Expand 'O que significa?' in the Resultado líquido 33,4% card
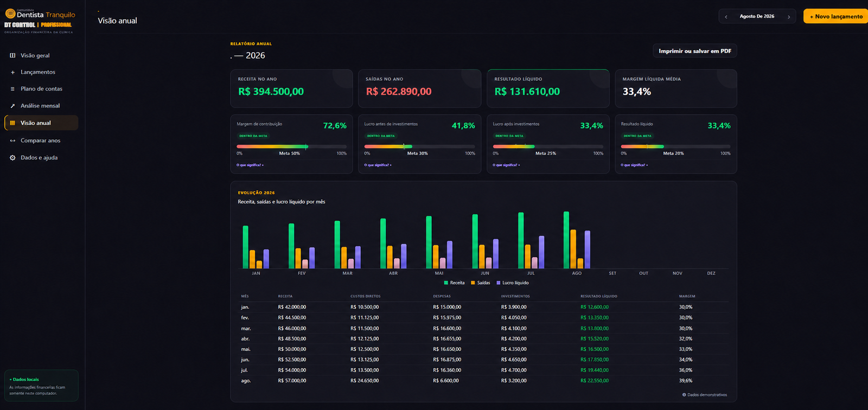 [634, 165]
